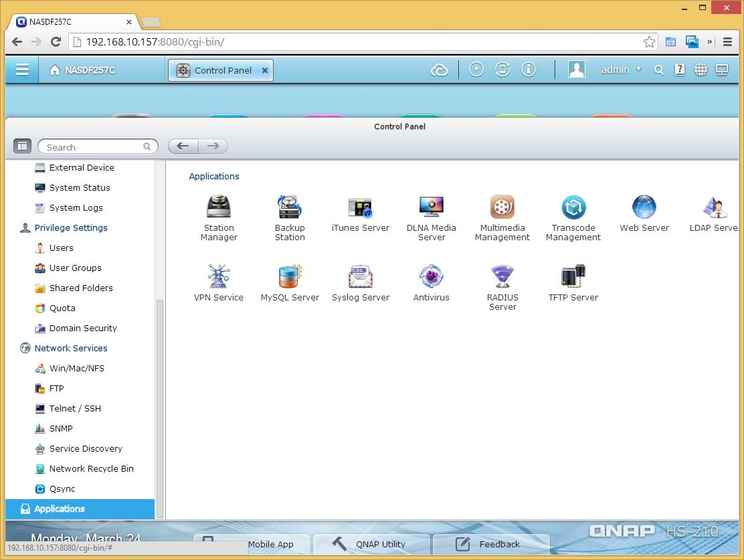Screen dimensions: 744x560
Task: Open a new browser tab
Action: click(151, 22)
